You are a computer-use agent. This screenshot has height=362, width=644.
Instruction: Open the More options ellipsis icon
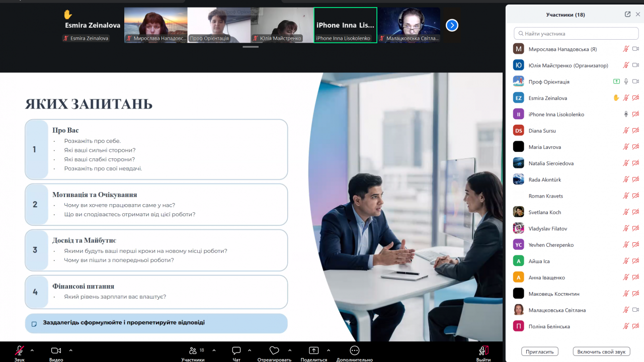(x=354, y=350)
